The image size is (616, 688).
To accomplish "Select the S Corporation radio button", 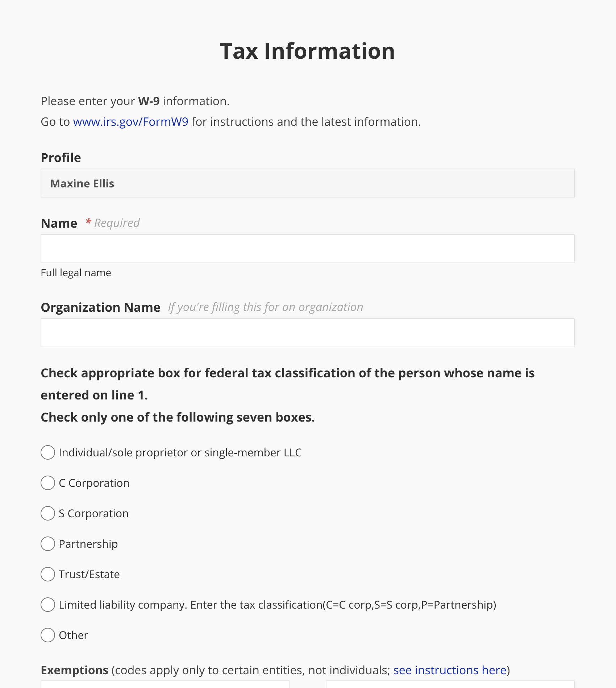I will [x=48, y=513].
